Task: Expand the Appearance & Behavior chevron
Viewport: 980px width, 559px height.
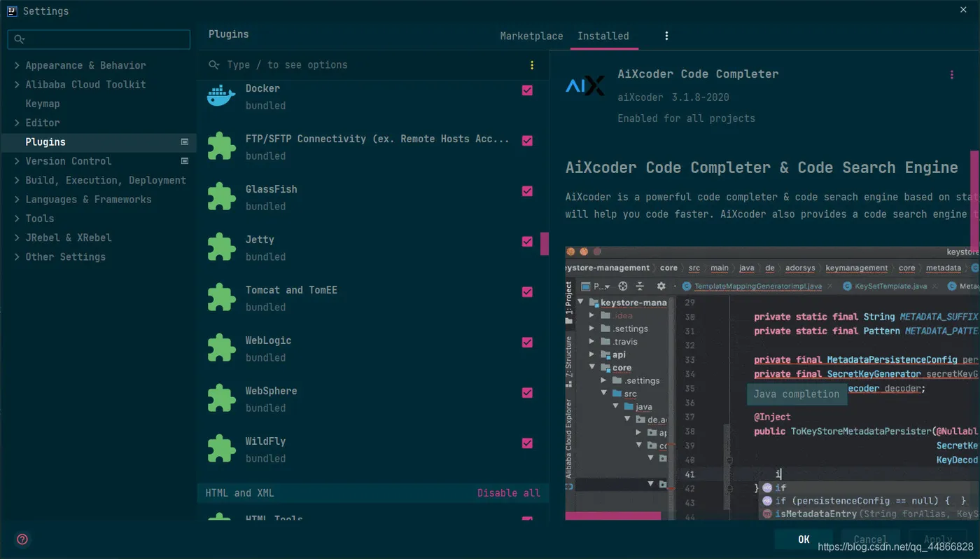Action: 17,65
